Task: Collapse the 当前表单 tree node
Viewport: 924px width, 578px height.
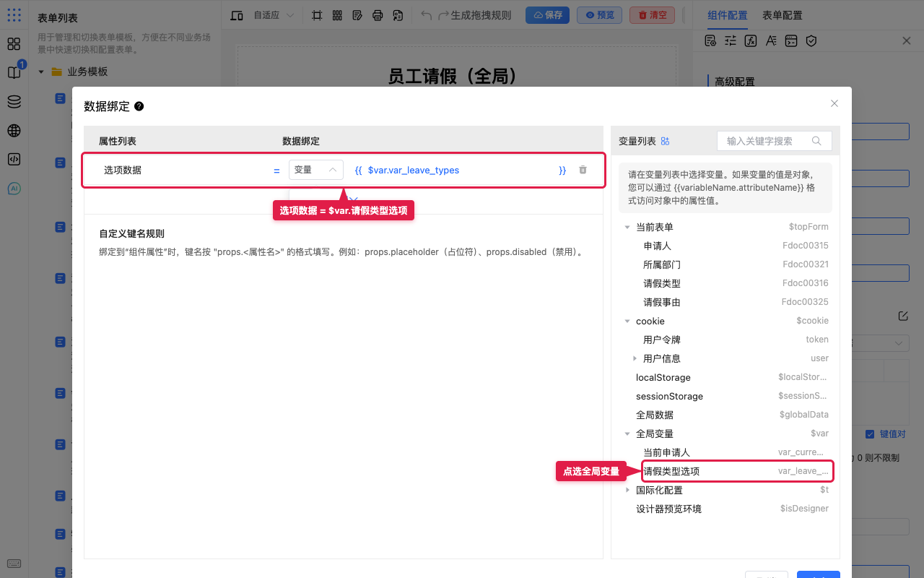Action: (627, 227)
